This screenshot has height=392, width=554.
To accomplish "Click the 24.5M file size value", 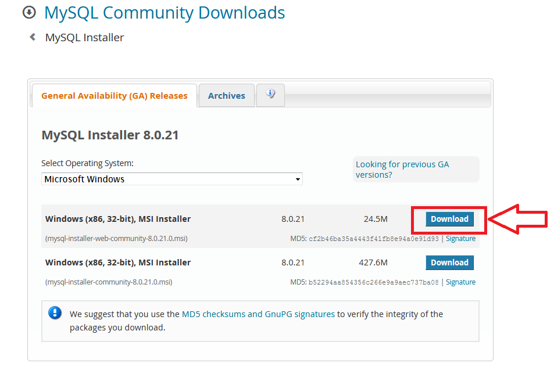I will 376,219.
